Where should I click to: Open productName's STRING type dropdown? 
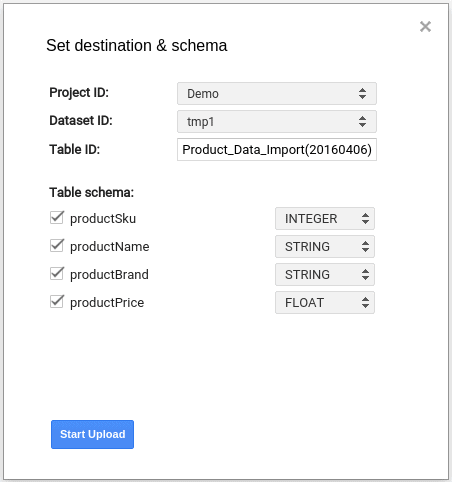coord(325,247)
